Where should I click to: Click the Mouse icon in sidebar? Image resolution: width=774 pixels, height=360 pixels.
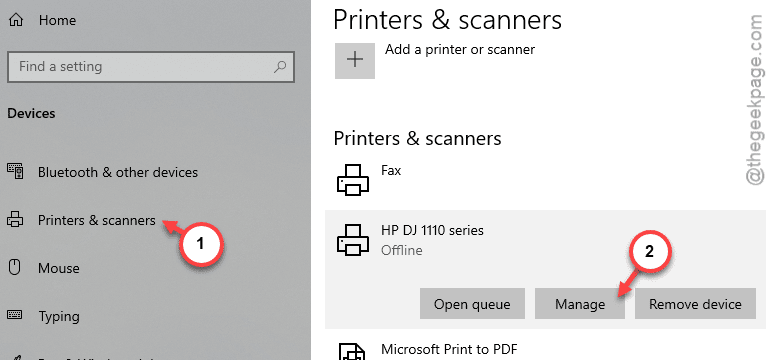click(x=15, y=268)
